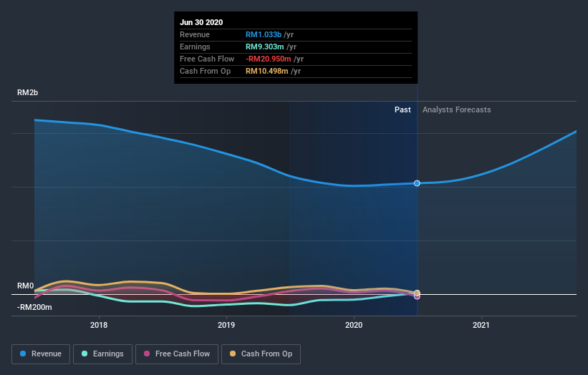Click the 2019 x-axis label
This screenshot has height=375, width=588.
(x=226, y=325)
